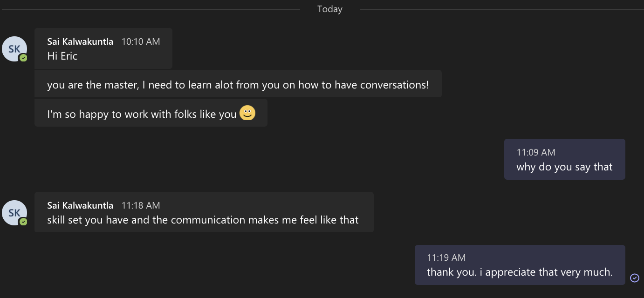644x298 pixels.
Task: Click the smiley emoji in the happy message
Action: [x=247, y=113]
